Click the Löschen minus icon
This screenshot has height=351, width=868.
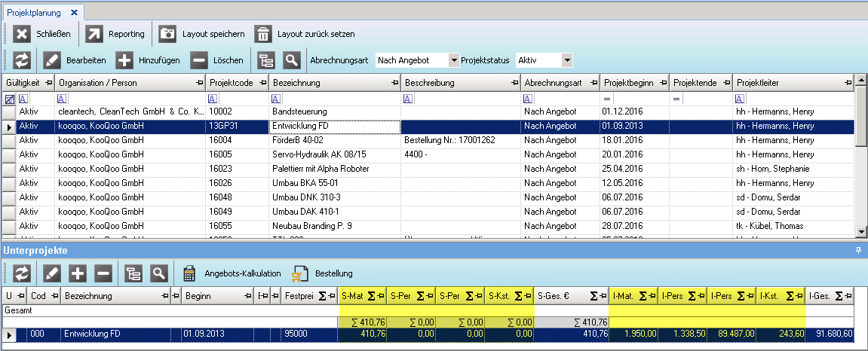[x=198, y=60]
